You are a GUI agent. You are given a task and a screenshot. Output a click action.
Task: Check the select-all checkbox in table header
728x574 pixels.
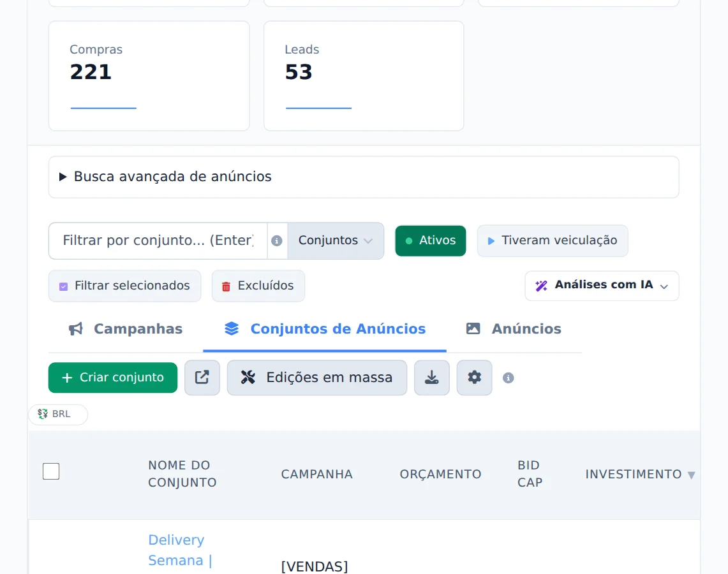[51, 471]
